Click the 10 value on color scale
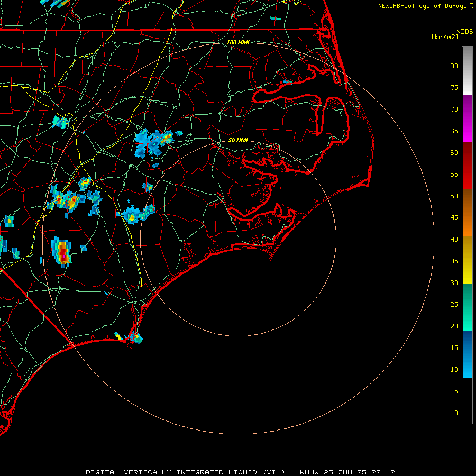476x476 pixels. (454, 370)
